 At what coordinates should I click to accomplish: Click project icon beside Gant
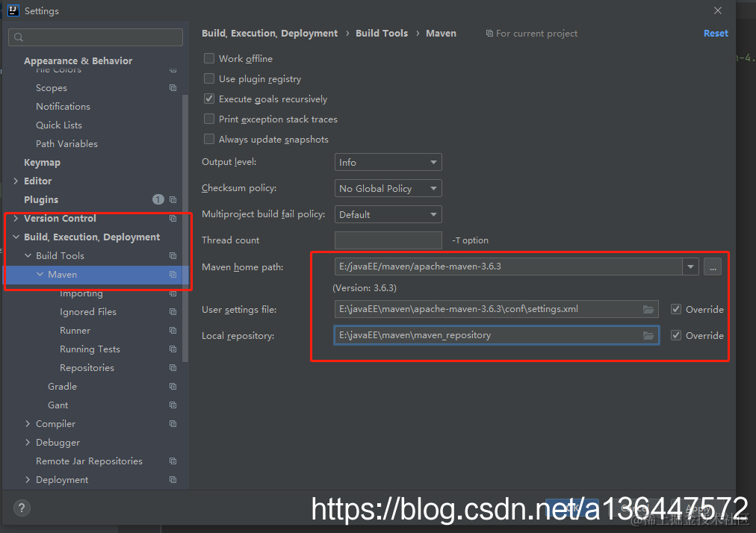[173, 405]
